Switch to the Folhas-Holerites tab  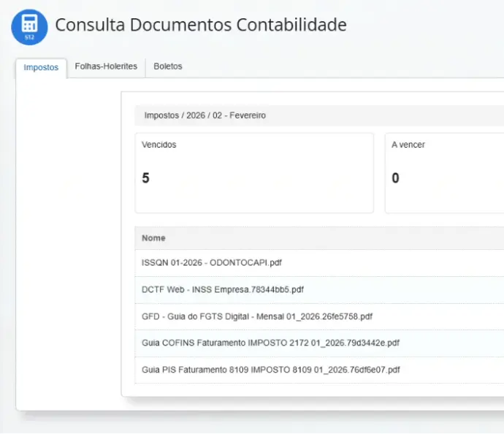point(106,66)
